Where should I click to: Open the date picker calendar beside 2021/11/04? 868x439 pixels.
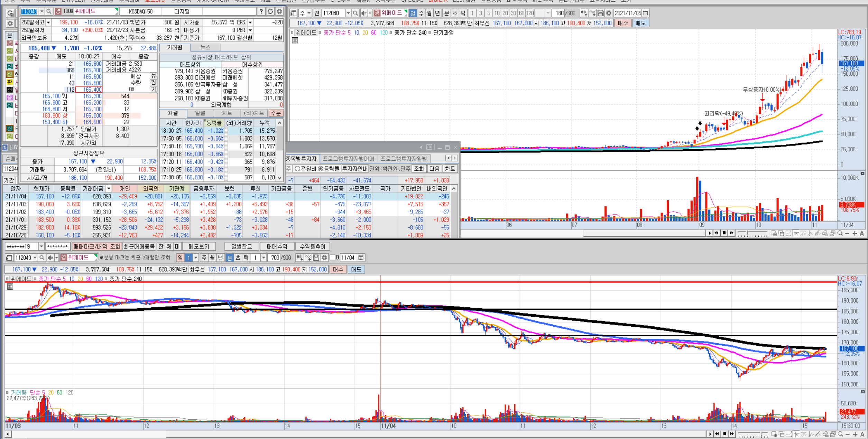click(645, 13)
